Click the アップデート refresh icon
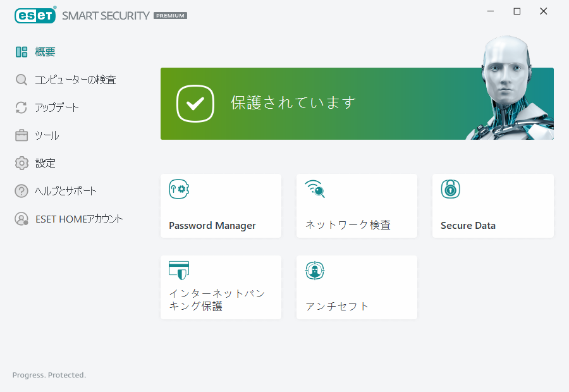The height and width of the screenshot is (392, 569). (21, 107)
